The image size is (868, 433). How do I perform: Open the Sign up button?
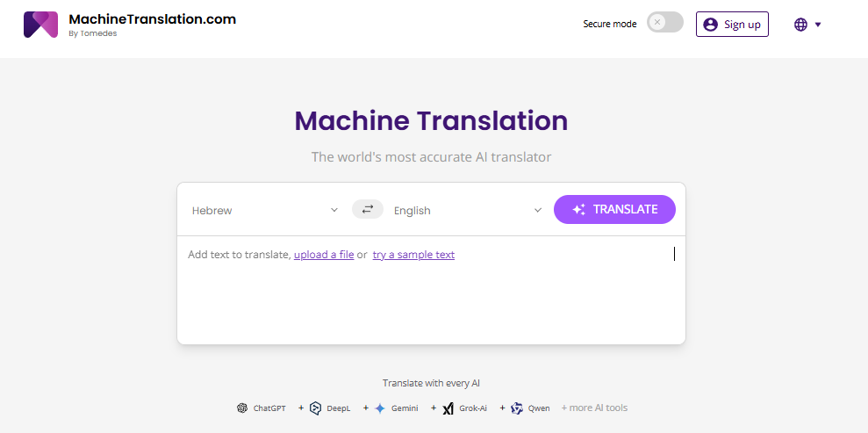(732, 25)
